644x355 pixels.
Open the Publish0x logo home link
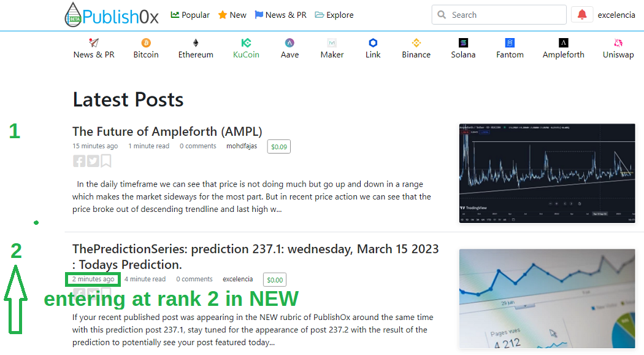pyautogui.click(x=111, y=15)
